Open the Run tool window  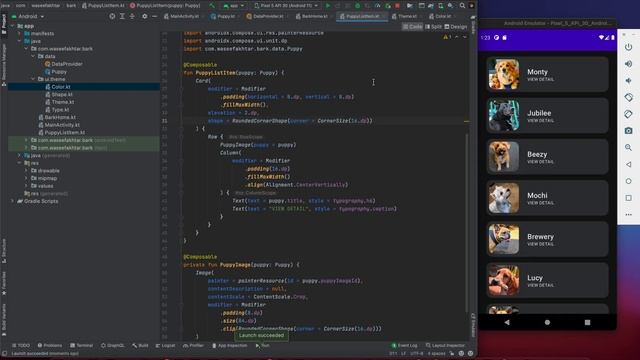262,345
